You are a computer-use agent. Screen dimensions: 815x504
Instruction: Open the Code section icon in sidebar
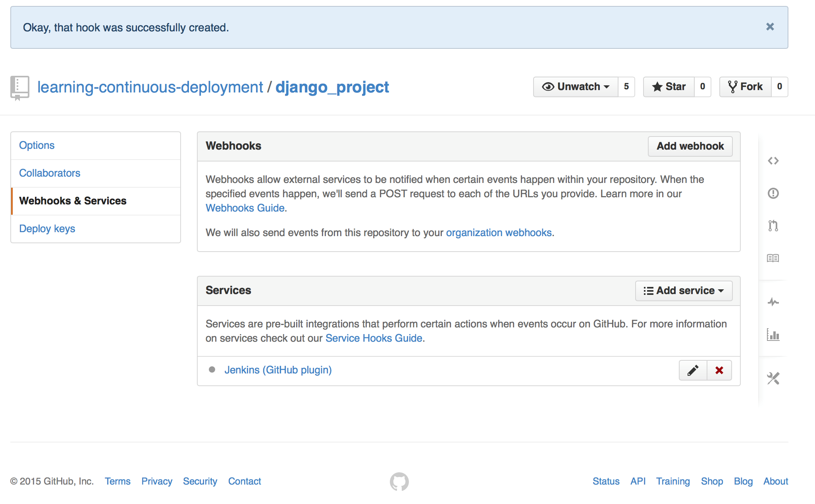[773, 161]
